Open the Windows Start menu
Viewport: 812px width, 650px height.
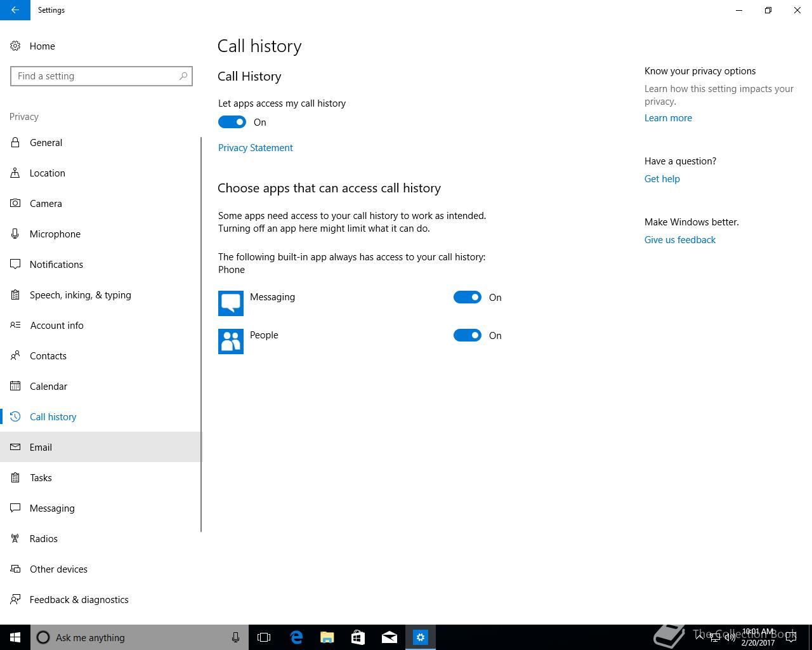(15, 637)
